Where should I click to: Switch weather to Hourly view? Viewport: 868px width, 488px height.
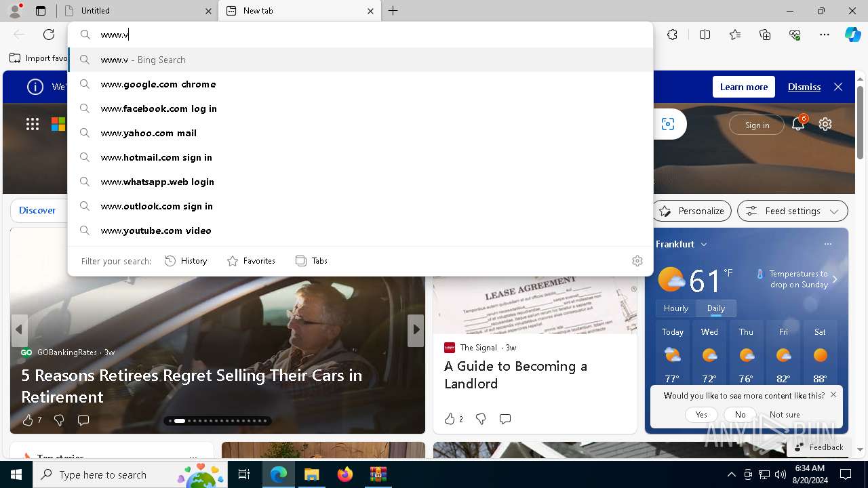pyautogui.click(x=676, y=308)
